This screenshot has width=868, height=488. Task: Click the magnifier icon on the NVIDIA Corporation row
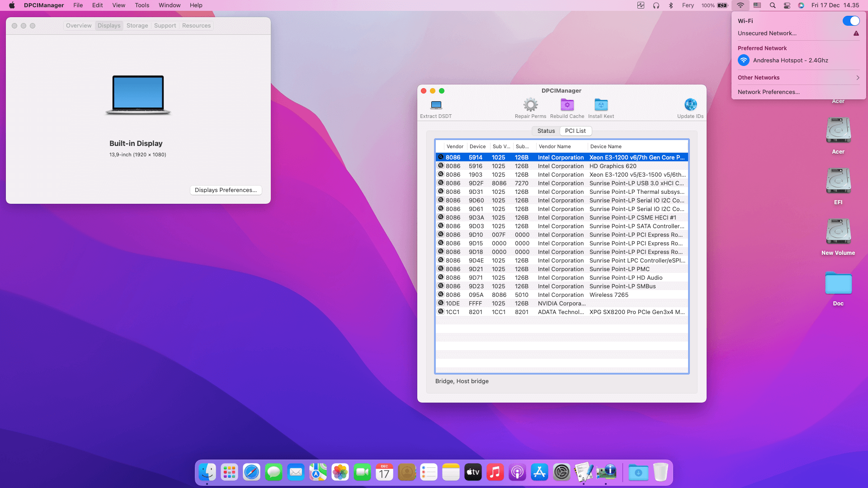[441, 303]
